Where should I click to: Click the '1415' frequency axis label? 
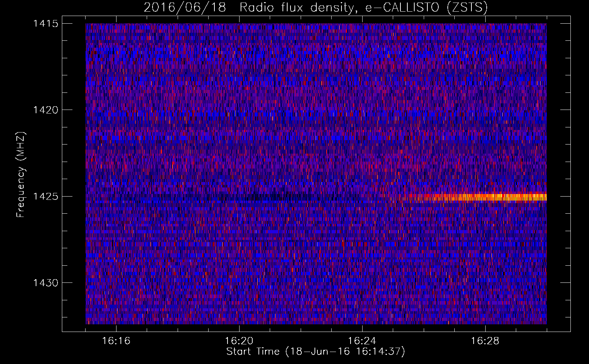(x=46, y=24)
